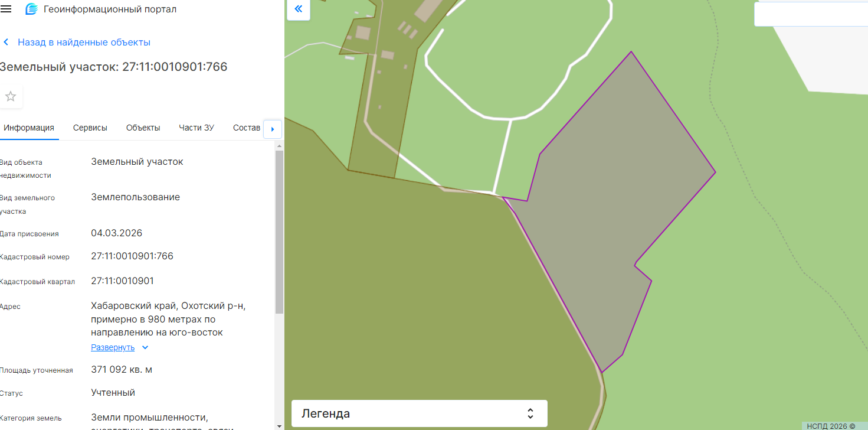The width and height of the screenshot is (868, 430).
Task: Click the info panel vertical scrollbar
Action: [279, 230]
